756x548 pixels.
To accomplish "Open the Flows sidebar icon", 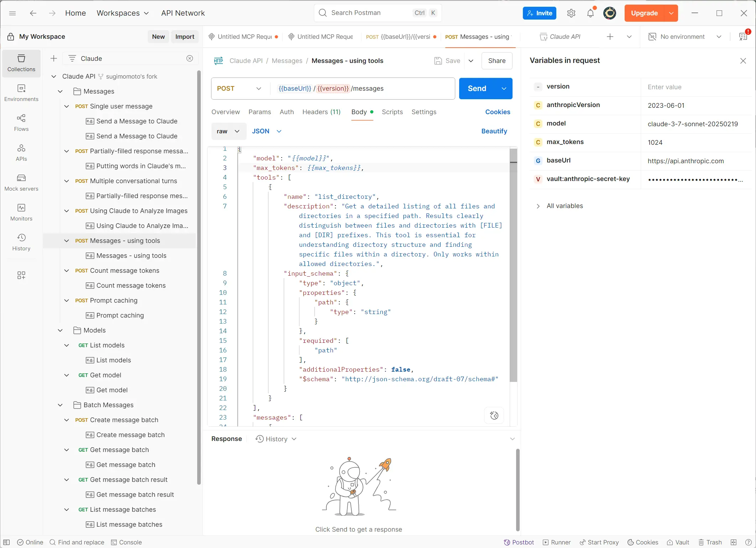I will [21, 123].
